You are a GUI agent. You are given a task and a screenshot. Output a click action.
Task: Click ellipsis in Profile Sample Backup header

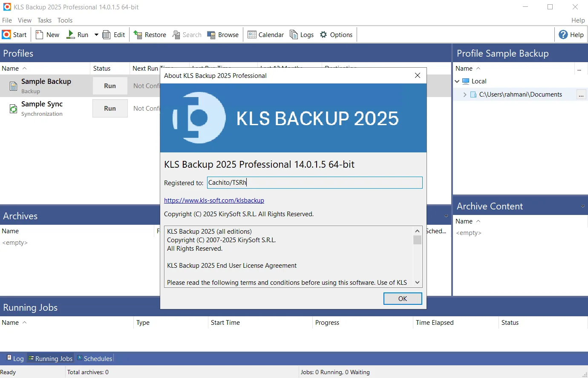pos(579,69)
